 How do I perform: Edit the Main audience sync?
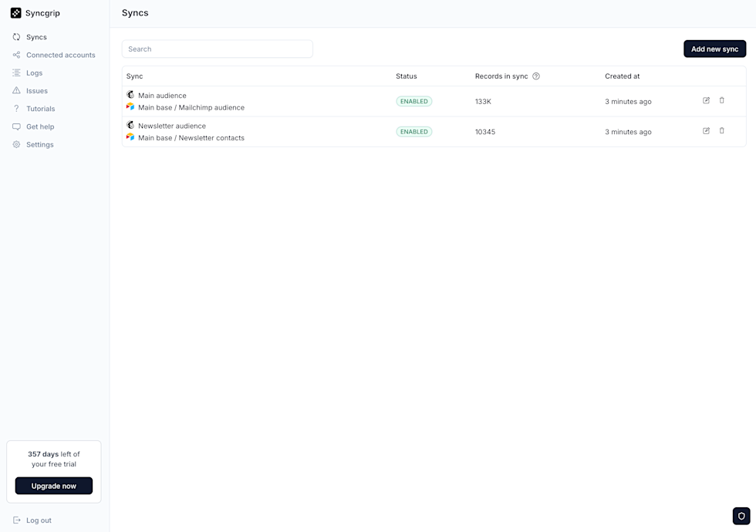[x=706, y=100]
